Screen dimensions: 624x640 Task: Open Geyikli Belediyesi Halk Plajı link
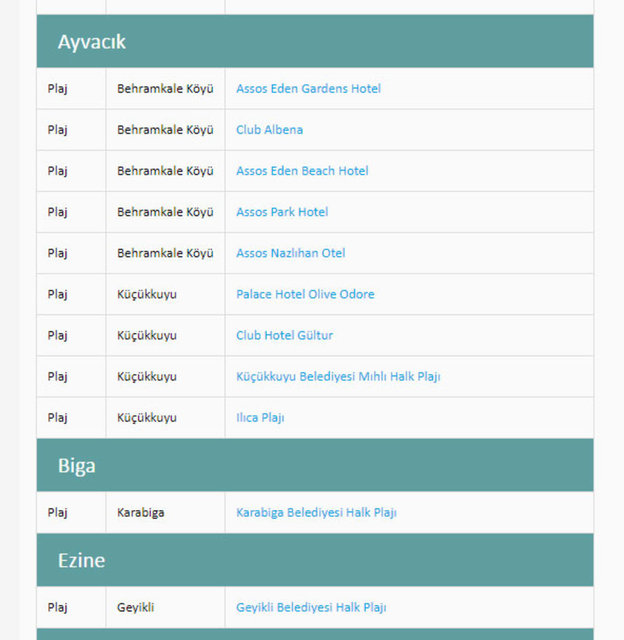[311, 607]
